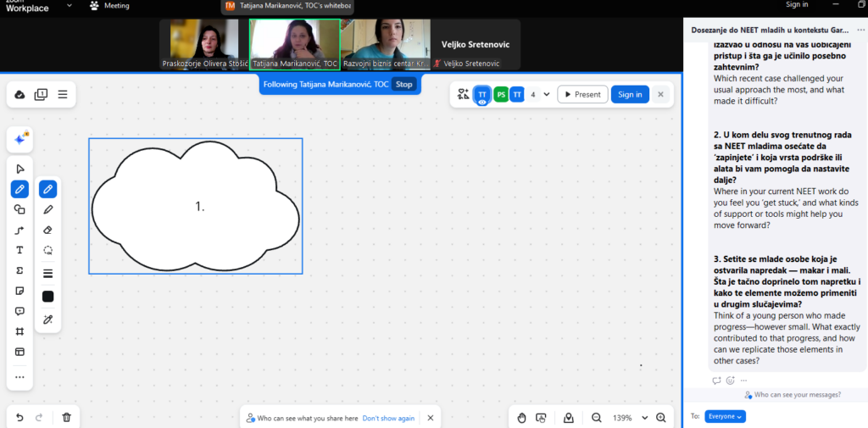This screenshot has height=428, width=868.
Task: Open the Everyone recipient dropdown
Action: (x=725, y=416)
